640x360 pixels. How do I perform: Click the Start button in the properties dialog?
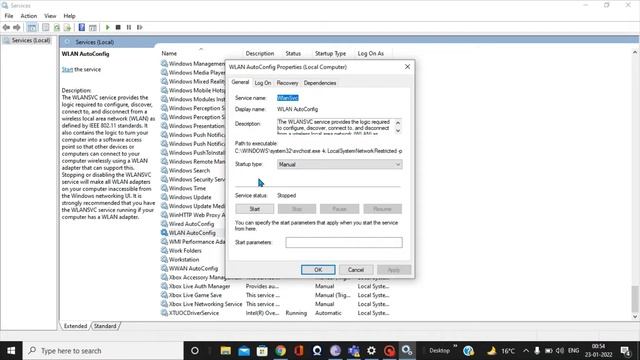coord(255,209)
